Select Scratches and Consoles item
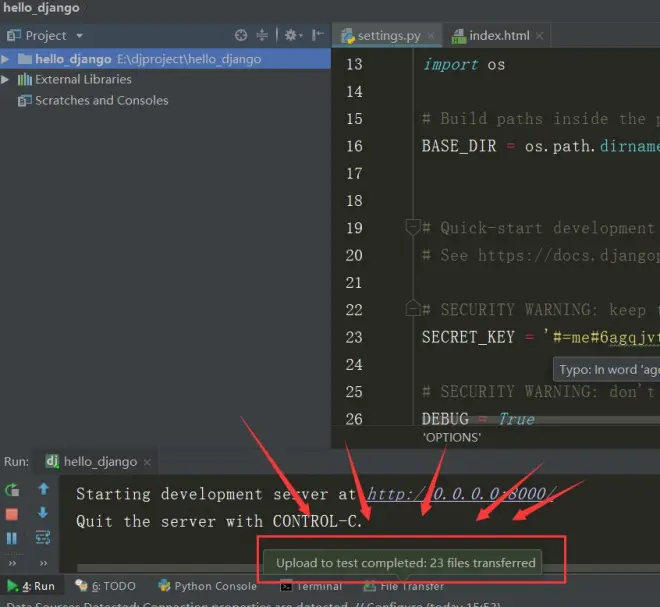Screen dimensions: 660x607 (101, 100)
